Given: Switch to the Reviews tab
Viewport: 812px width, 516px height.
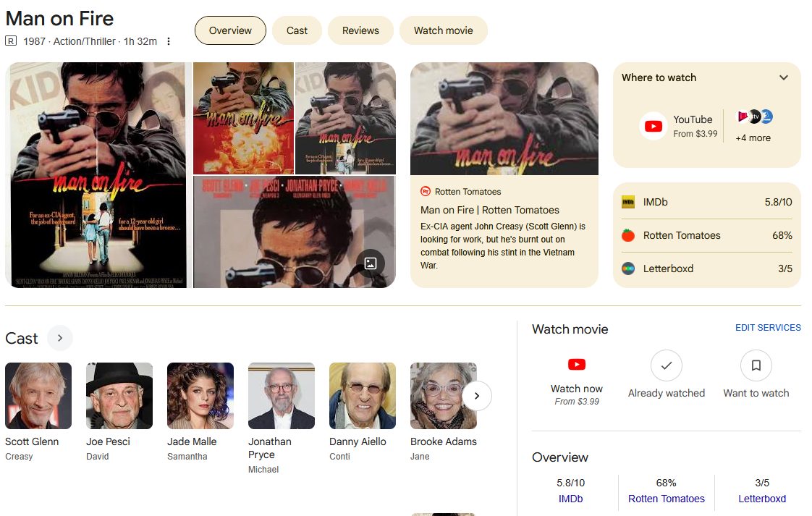Looking at the screenshot, I should pos(360,30).
